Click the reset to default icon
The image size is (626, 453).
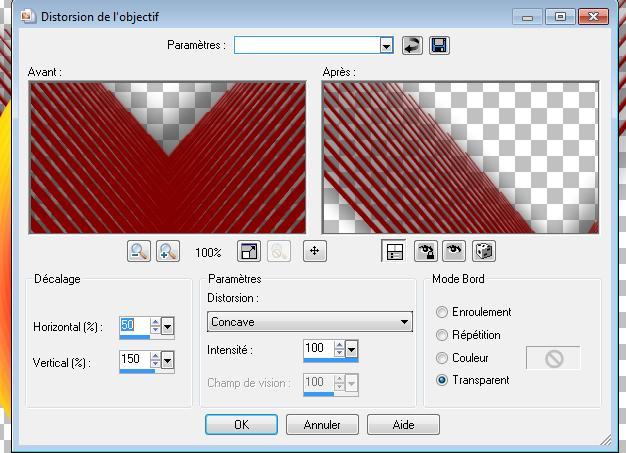(x=412, y=45)
